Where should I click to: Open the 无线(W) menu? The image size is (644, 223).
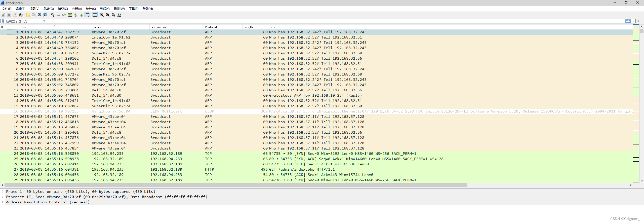tap(119, 9)
